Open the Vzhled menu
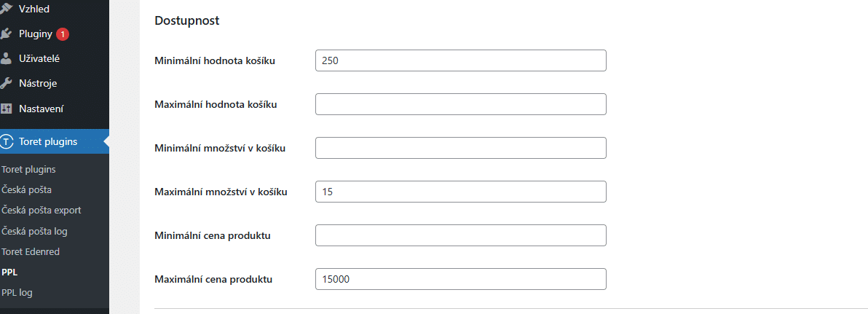Image resolution: width=868 pixels, height=314 pixels. [33, 8]
